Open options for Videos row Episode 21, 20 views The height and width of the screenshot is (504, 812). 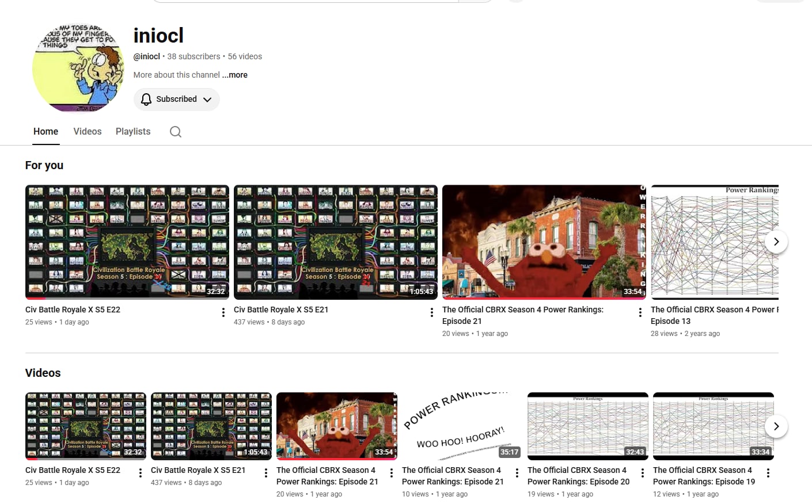pyautogui.click(x=392, y=473)
